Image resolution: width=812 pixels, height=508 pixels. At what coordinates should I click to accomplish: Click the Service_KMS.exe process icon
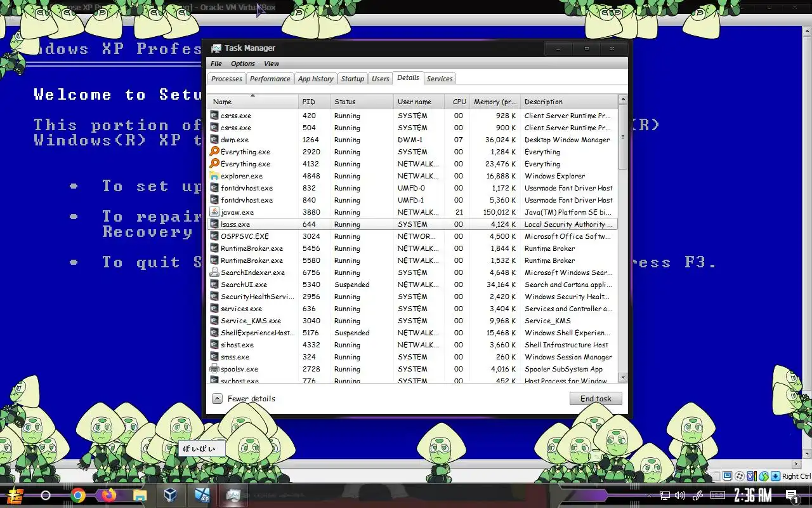(214, 321)
